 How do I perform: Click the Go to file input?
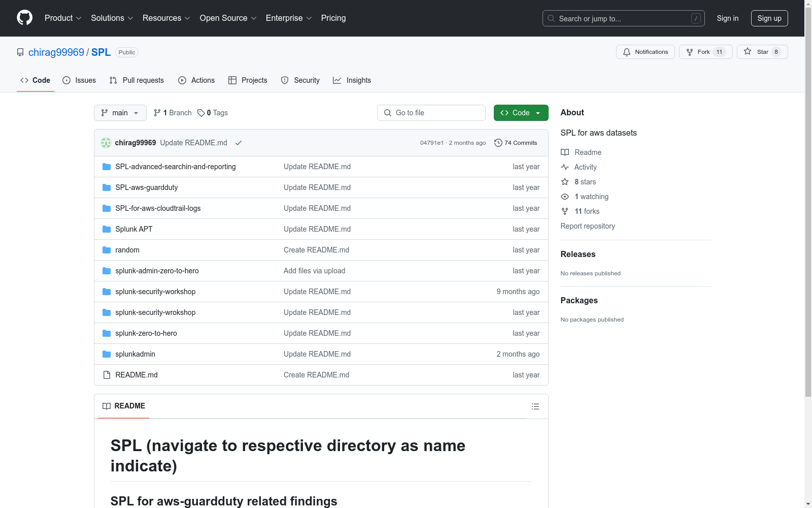click(431, 113)
